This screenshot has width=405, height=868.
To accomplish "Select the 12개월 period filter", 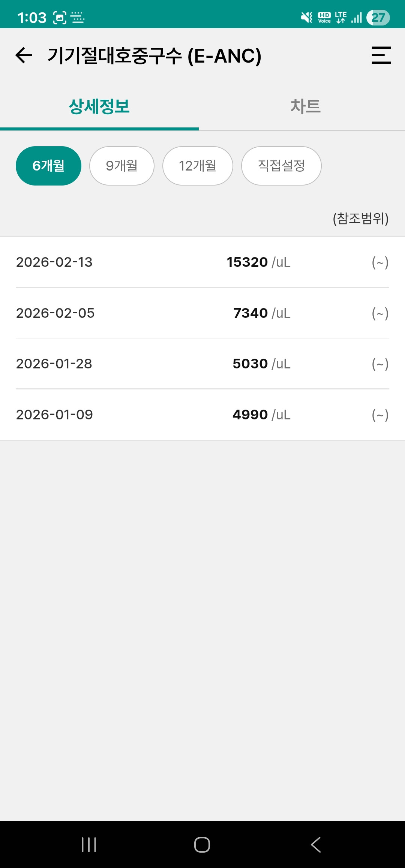I will click(198, 166).
